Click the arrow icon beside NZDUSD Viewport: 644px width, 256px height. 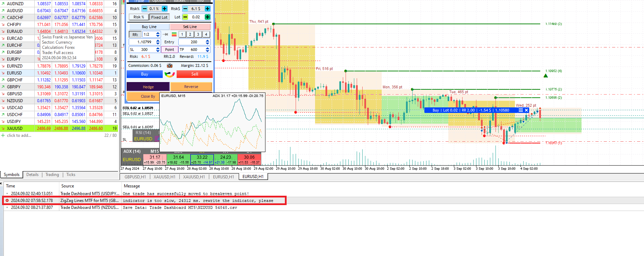(3, 101)
